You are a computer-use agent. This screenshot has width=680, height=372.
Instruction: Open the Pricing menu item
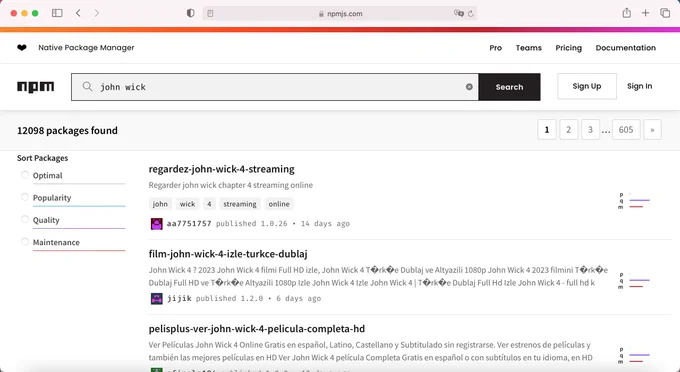click(569, 48)
